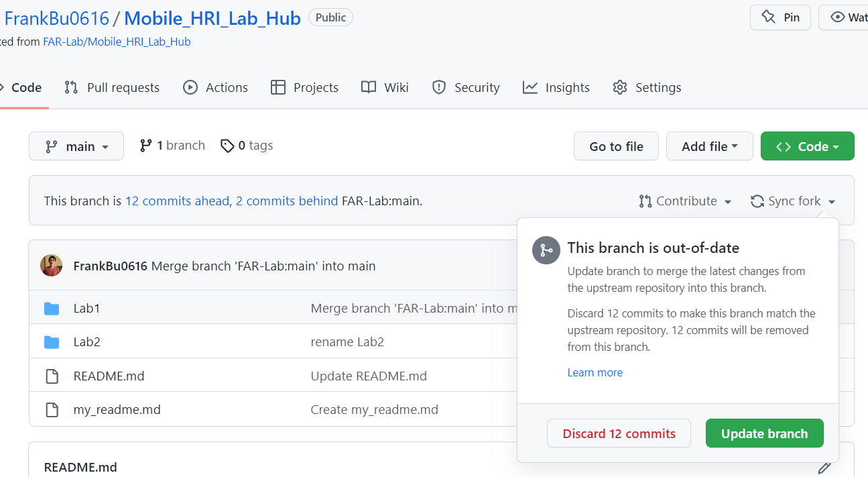Click the Discard 12 commits button
This screenshot has width=868, height=477.
[x=619, y=433]
